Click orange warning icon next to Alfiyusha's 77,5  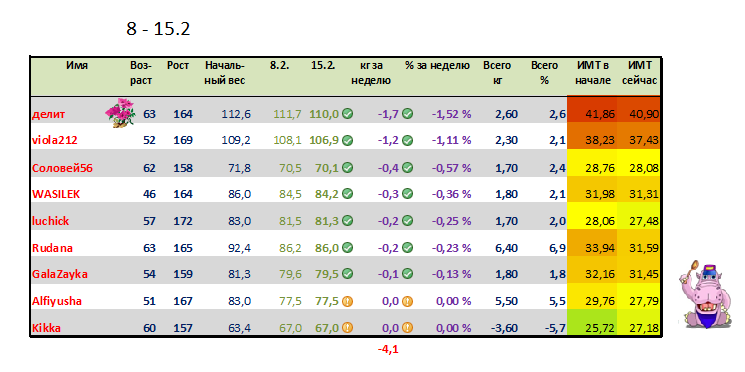[347, 301]
